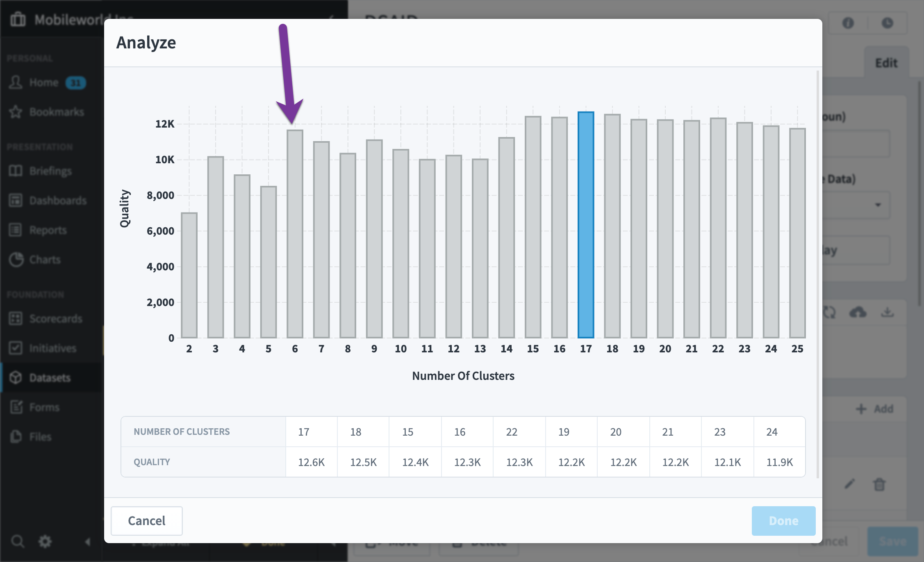Click the 12.1K quality value

click(x=728, y=462)
